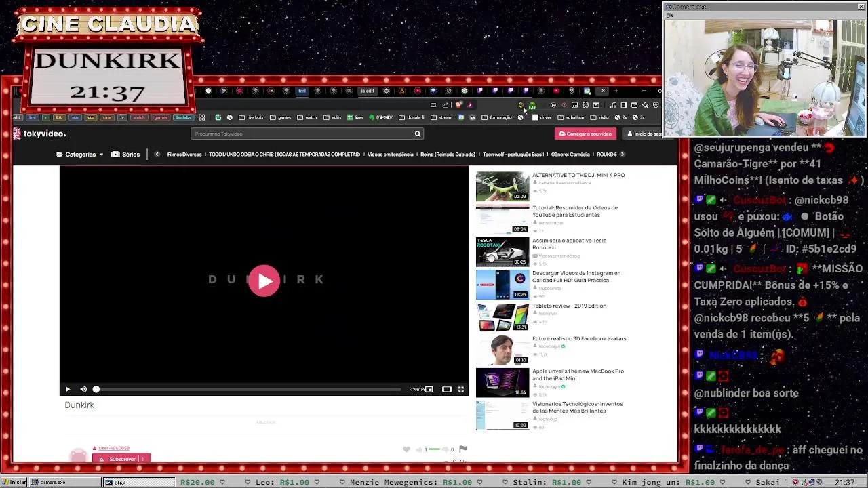The image size is (868, 488).
Task: Open the Iniciar start button on the taskbar
Action: click(14, 483)
